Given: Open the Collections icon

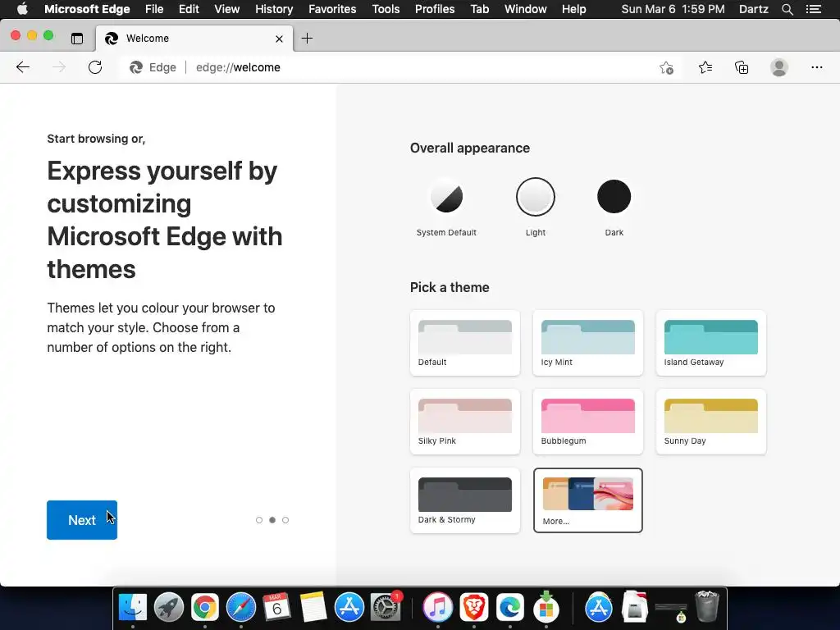Looking at the screenshot, I should pos(742,67).
